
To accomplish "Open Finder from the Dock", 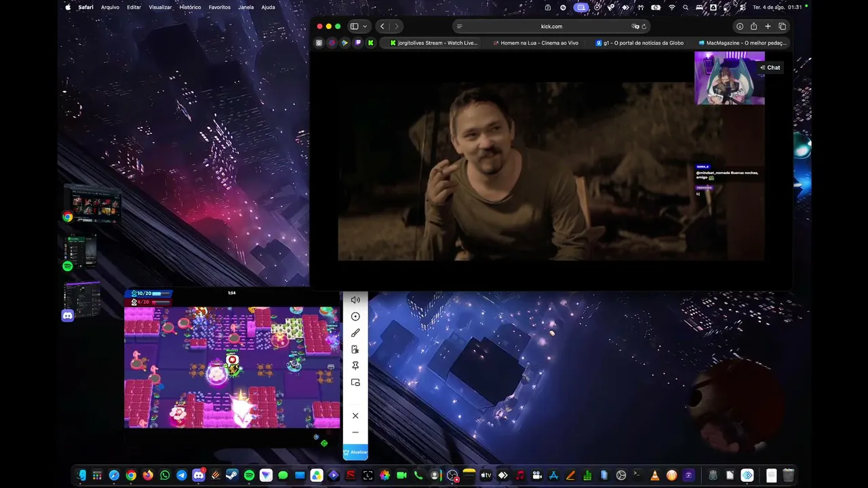I will (x=81, y=476).
